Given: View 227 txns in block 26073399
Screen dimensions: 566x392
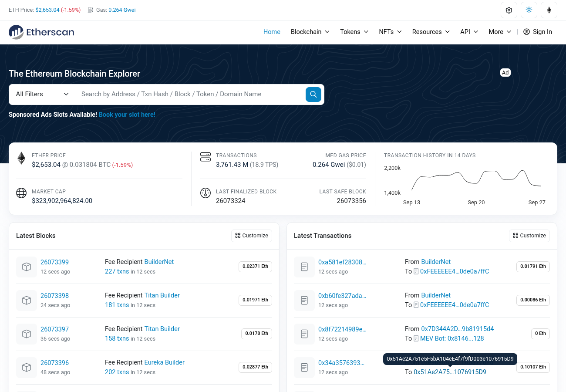Looking at the screenshot, I should click(117, 271).
